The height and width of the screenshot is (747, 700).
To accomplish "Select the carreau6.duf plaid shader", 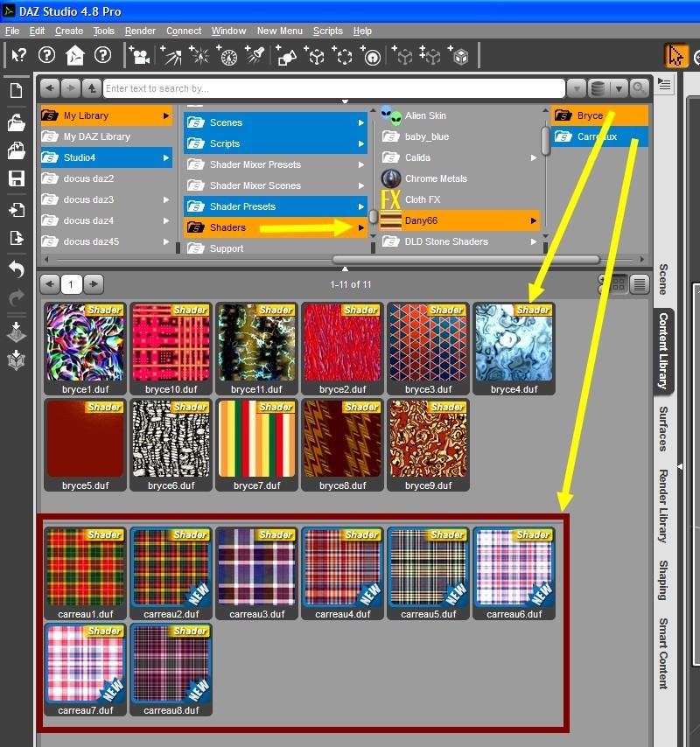I will click(514, 574).
